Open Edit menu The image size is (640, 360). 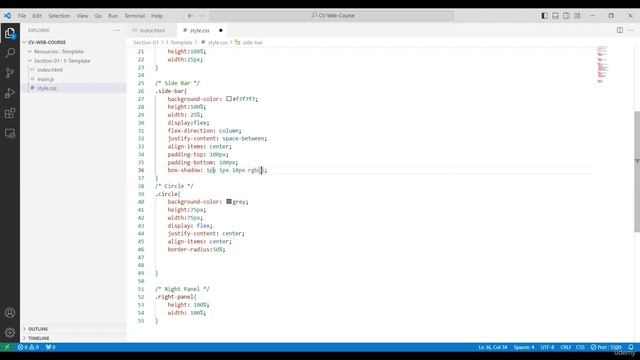coord(37,16)
